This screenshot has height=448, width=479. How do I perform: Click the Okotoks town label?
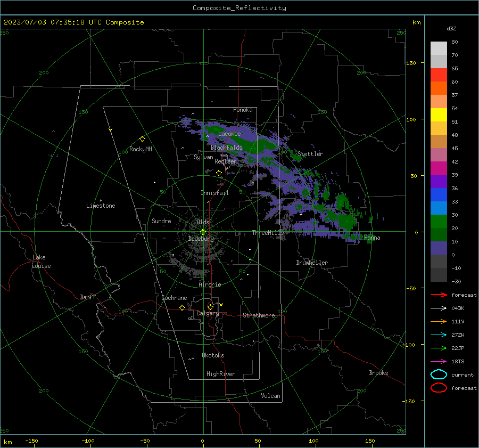click(213, 355)
